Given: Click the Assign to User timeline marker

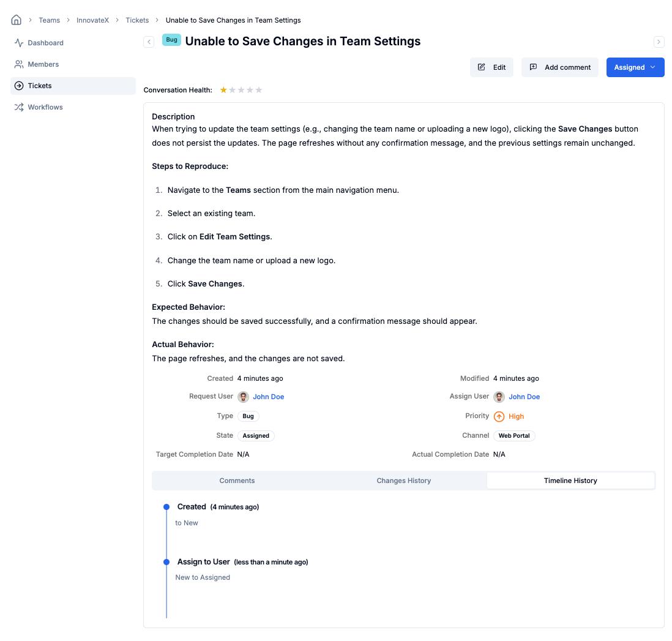Looking at the screenshot, I should [166, 562].
